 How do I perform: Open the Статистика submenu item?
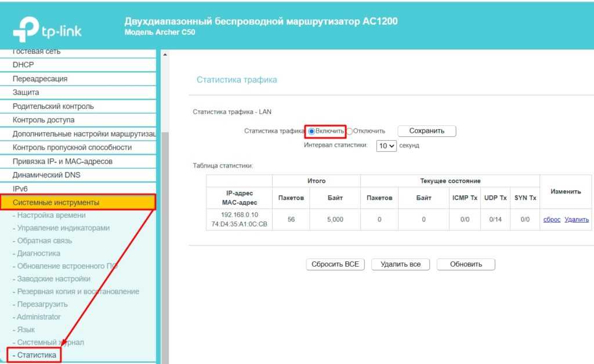(x=37, y=355)
